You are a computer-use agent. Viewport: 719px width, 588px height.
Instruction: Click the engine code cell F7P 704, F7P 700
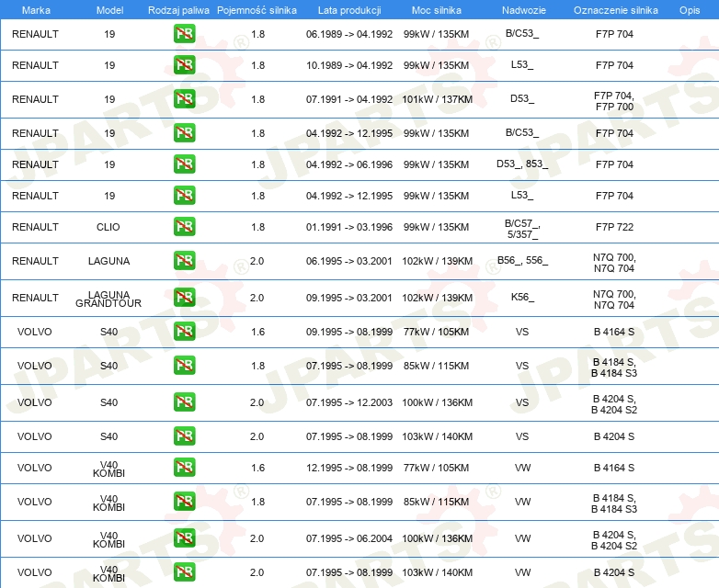614,101
